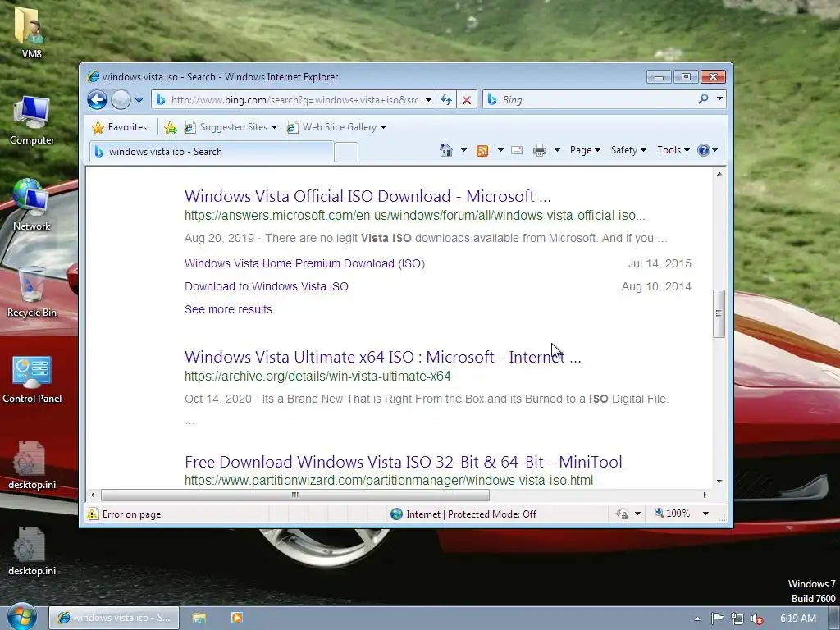
Task: Click the vertical scrollbar thumb
Action: [x=719, y=313]
